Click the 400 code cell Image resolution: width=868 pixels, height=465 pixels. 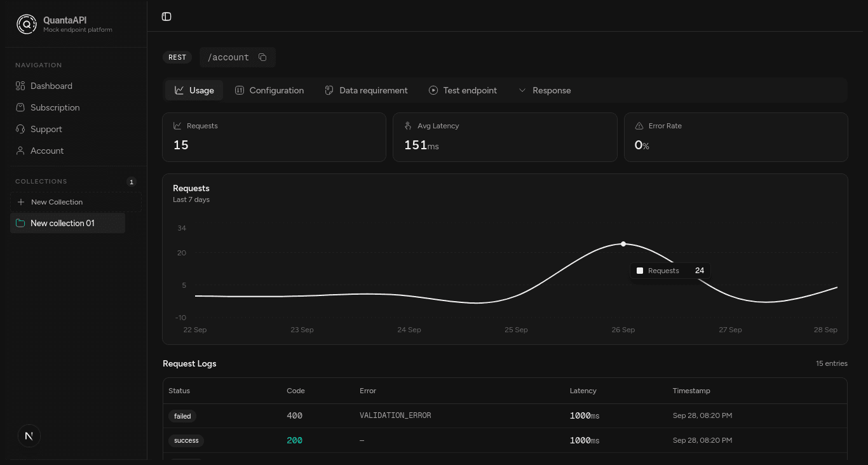point(295,415)
